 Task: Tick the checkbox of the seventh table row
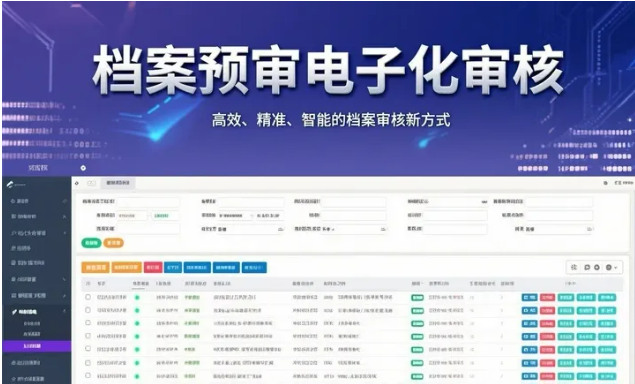88,375
